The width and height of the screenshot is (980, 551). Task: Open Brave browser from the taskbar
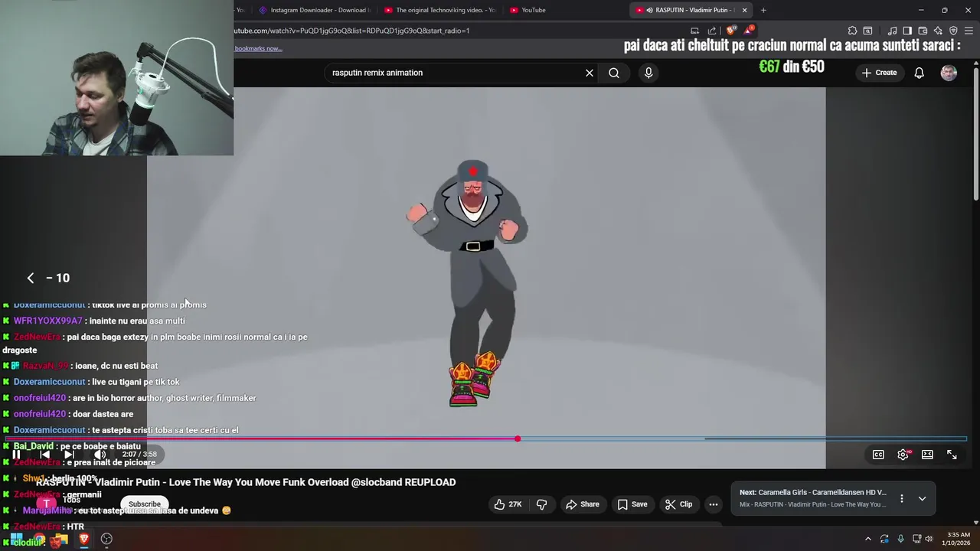coord(84,539)
